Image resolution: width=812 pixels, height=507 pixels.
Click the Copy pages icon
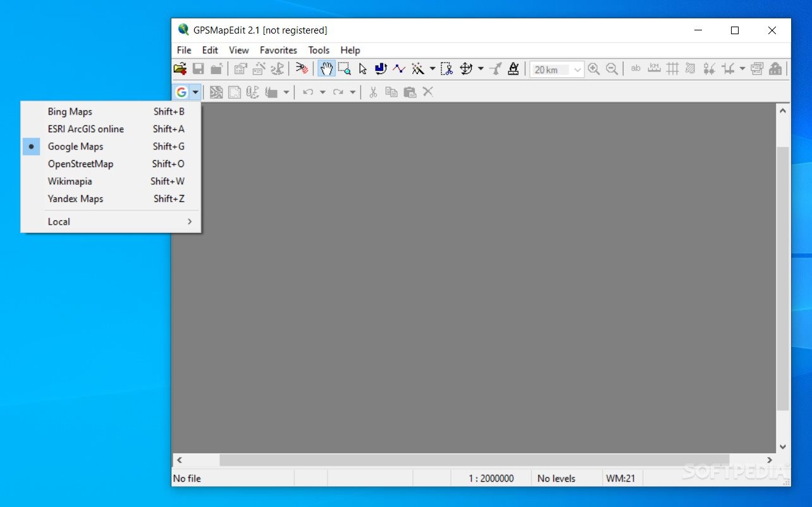pos(391,92)
